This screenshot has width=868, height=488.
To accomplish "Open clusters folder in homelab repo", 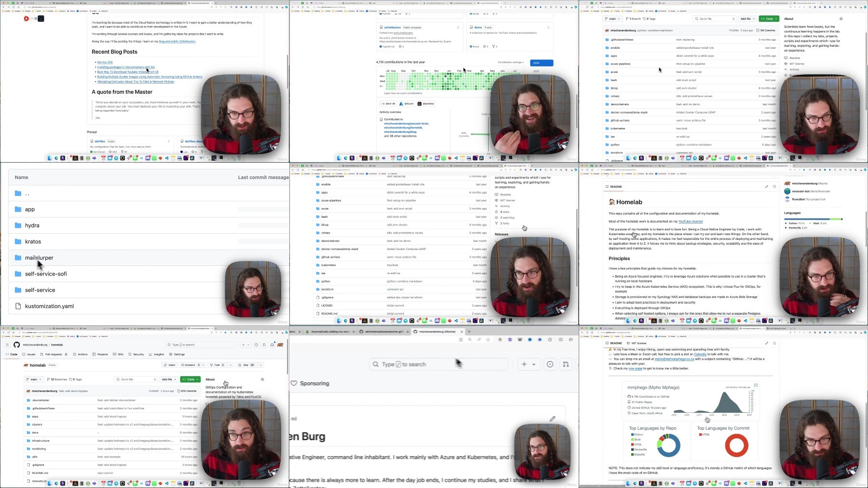I will click(37, 424).
